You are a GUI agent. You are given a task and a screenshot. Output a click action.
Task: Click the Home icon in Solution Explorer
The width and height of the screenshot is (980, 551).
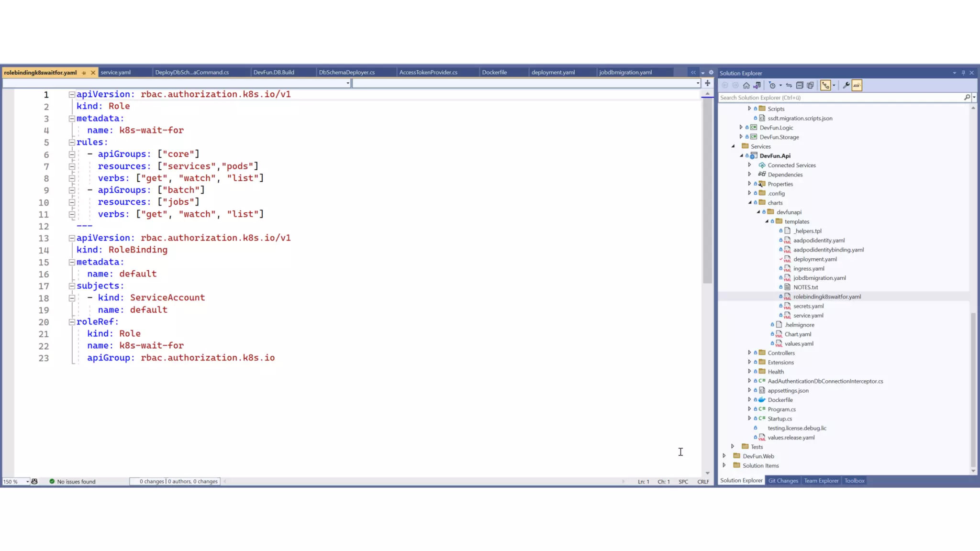tap(746, 86)
